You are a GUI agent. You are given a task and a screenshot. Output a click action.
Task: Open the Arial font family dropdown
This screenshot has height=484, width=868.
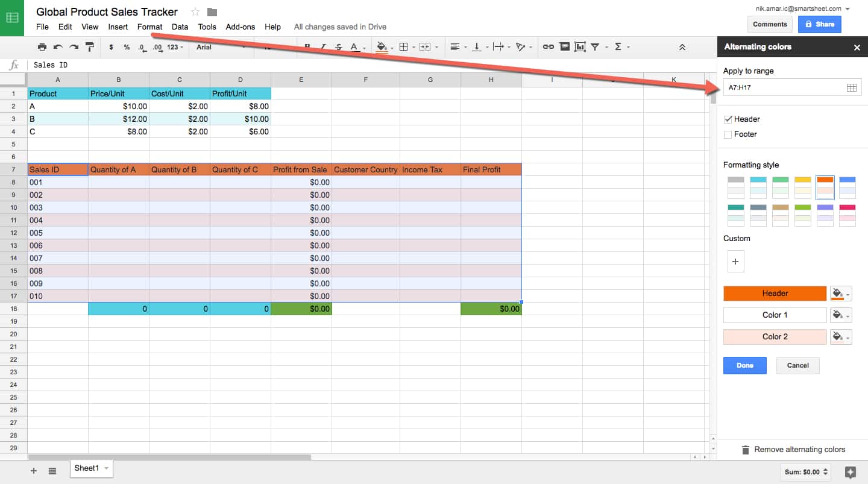220,47
